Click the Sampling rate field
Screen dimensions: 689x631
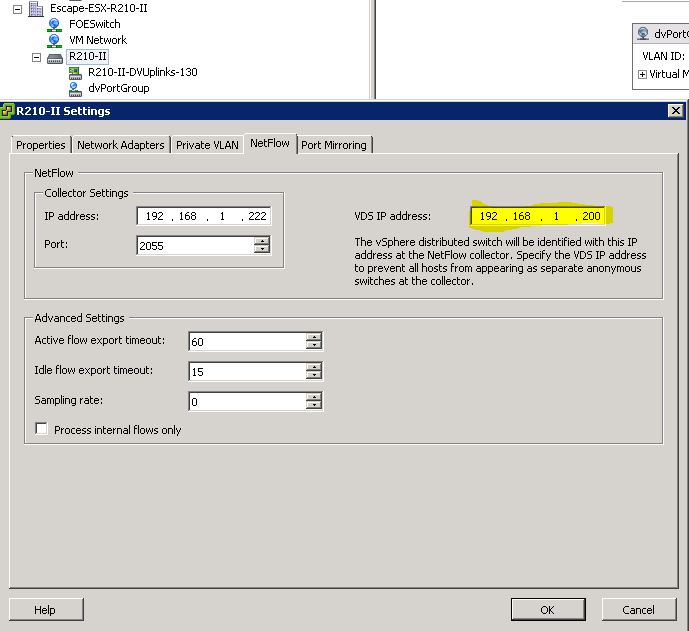point(248,401)
